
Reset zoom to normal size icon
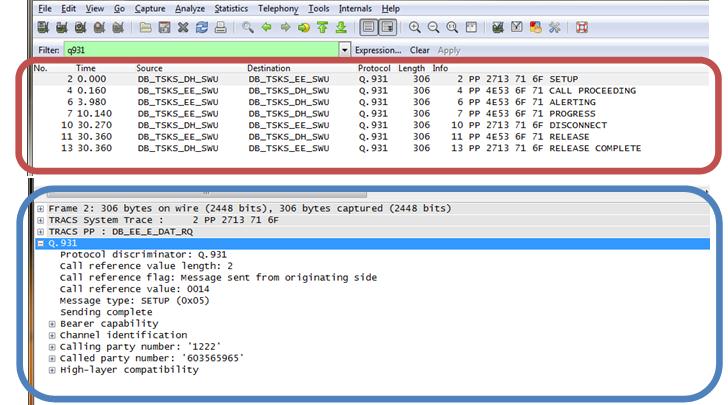452,27
